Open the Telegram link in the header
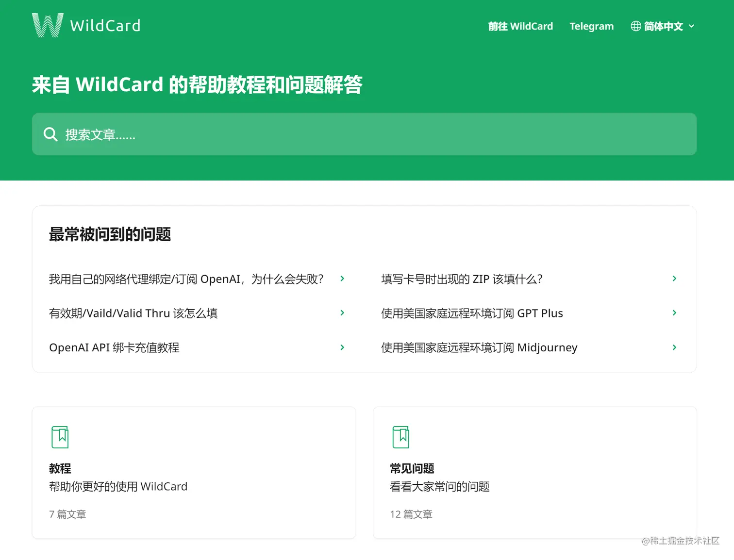Viewport: 734px width, 560px height. click(591, 26)
